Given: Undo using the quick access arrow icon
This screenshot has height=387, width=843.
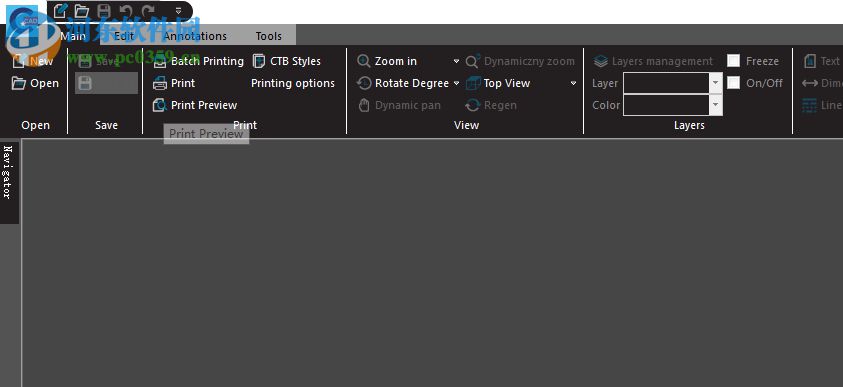Looking at the screenshot, I should coord(125,11).
